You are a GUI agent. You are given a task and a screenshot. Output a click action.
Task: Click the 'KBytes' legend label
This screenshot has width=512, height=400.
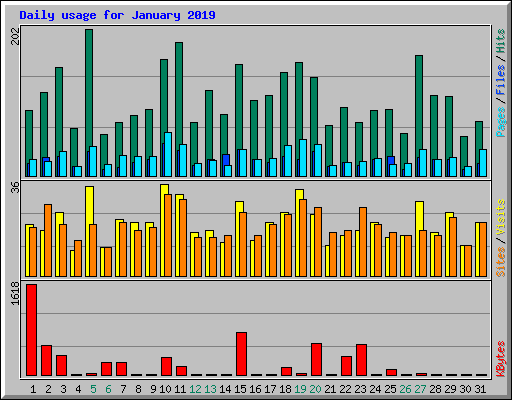coord(500,359)
